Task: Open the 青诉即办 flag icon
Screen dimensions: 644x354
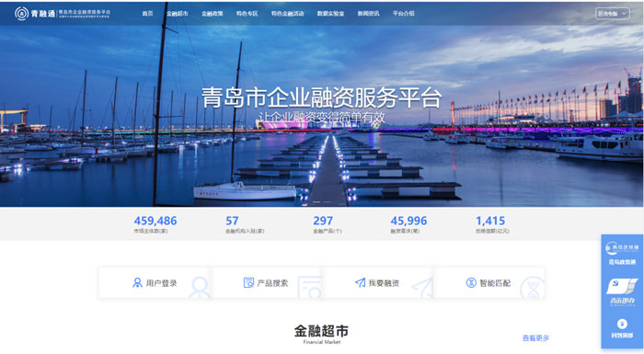Action: [x=622, y=286]
